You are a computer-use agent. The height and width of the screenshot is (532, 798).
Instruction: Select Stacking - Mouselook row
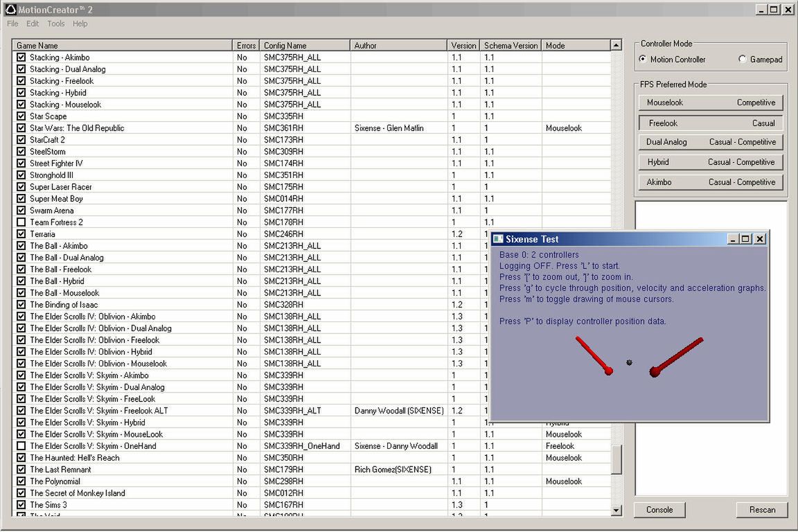(312, 105)
